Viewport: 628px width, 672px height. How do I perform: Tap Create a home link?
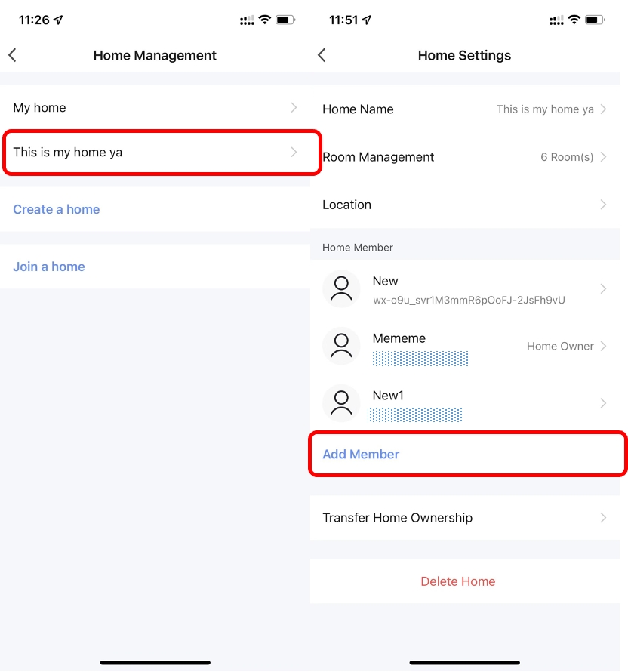[x=57, y=210]
